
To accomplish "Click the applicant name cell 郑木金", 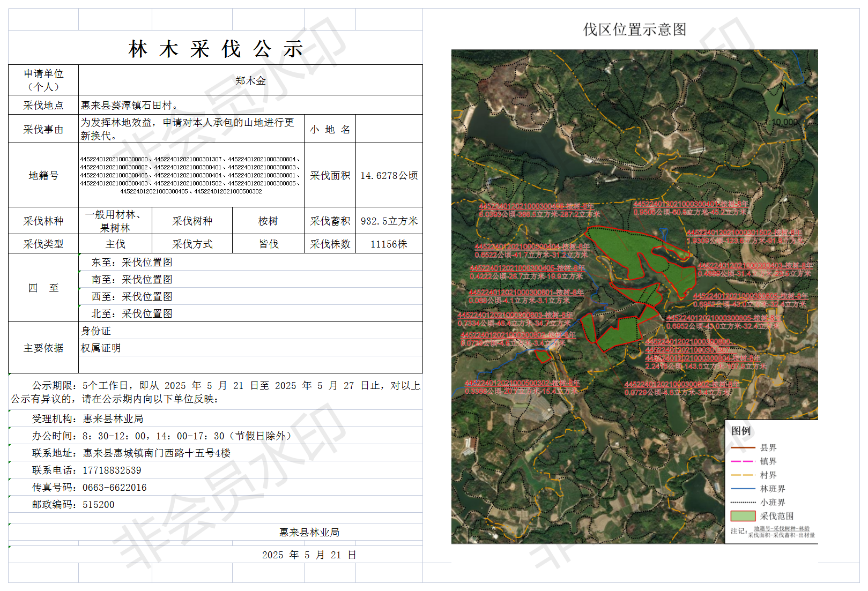I will 250,80.
